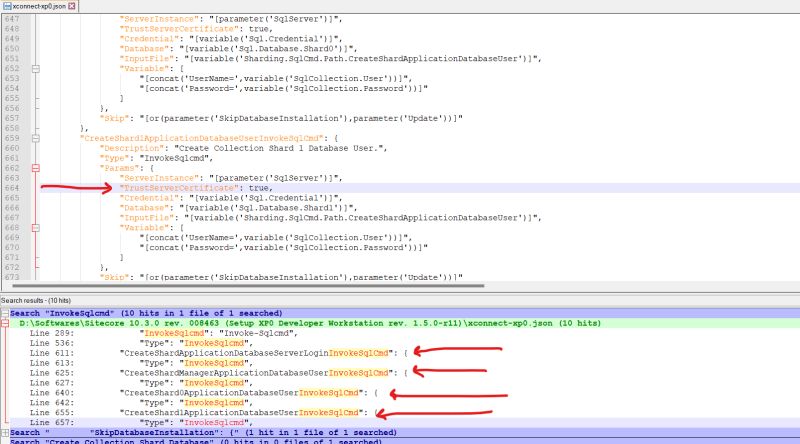The height and width of the screenshot is (444, 800).
Task: Click the Database Shard1 value on line 666
Action: (x=268, y=208)
